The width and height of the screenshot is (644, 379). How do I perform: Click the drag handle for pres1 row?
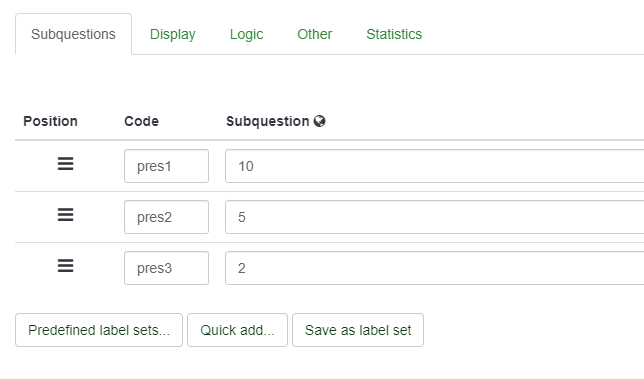pyautogui.click(x=65, y=164)
